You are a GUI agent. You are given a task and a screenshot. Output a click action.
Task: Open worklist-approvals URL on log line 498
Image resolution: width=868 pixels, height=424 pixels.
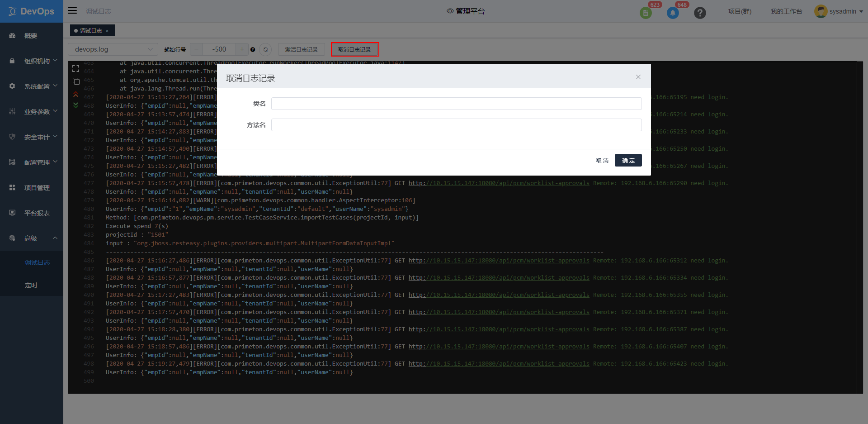[x=499, y=364]
